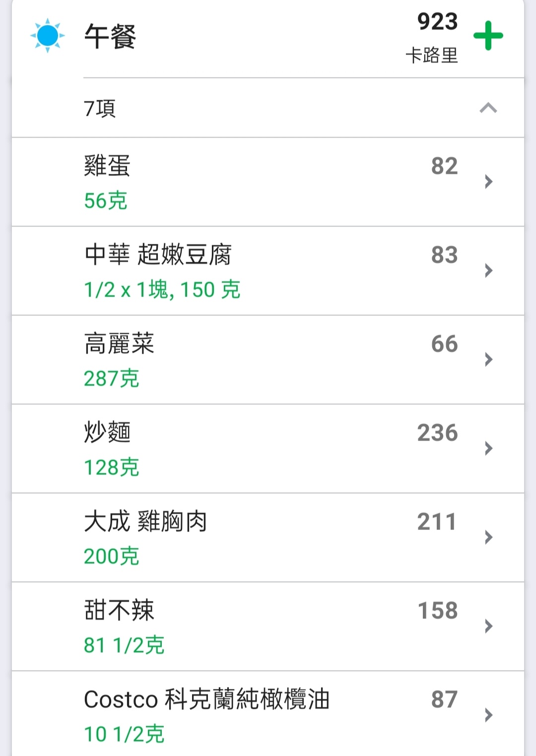Tap the green plus to add lunch food
This screenshot has width=536, height=756.
tap(488, 36)
